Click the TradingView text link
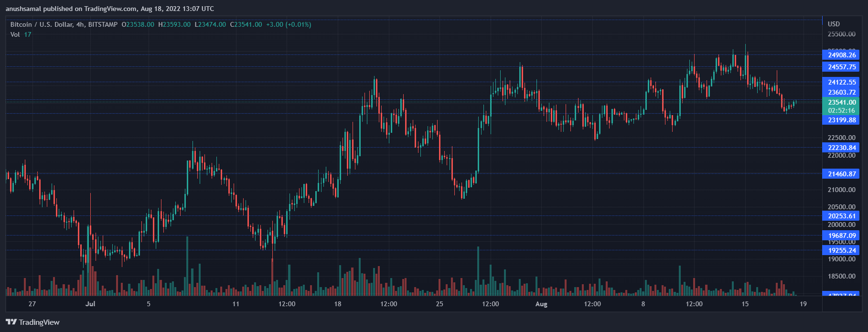Image resolution: width=868 pixels, height=332 pixels. (39, 322)
